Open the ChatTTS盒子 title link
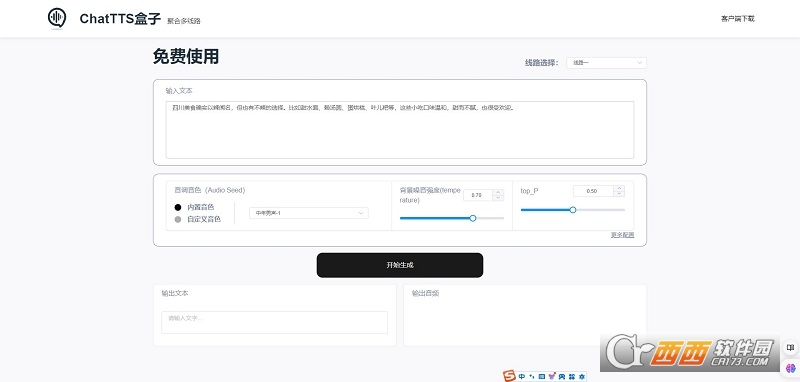The width and height of the screenshot is (800, 382). point(120,19)
